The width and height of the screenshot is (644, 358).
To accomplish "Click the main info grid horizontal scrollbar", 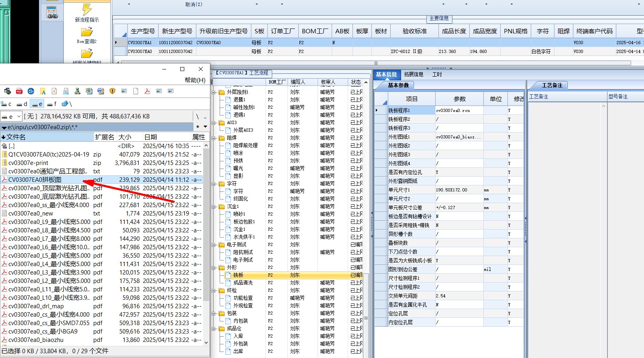I will click(376, 63).
